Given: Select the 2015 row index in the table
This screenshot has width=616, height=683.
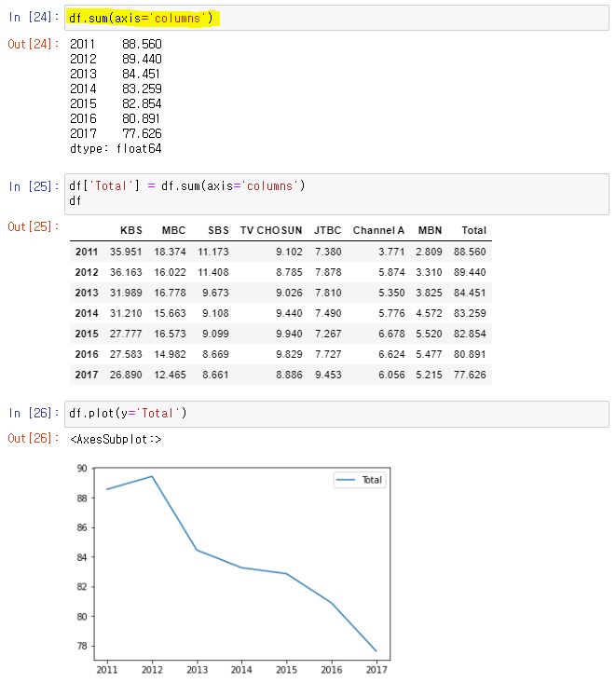Looking at the screenshot, I should pos(87,334).
